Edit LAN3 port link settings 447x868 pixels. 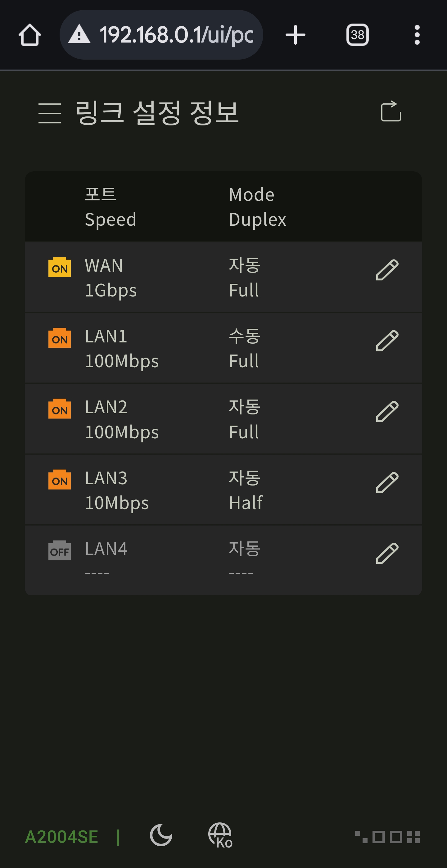[387, 482]
